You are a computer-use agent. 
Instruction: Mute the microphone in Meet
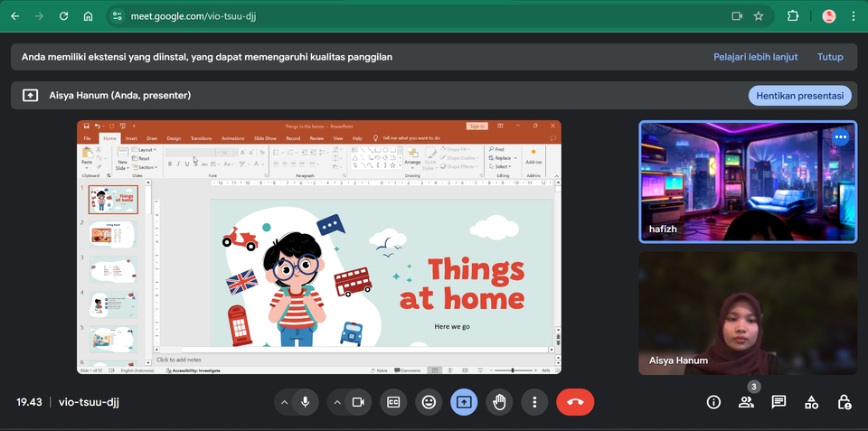[305, 402]
